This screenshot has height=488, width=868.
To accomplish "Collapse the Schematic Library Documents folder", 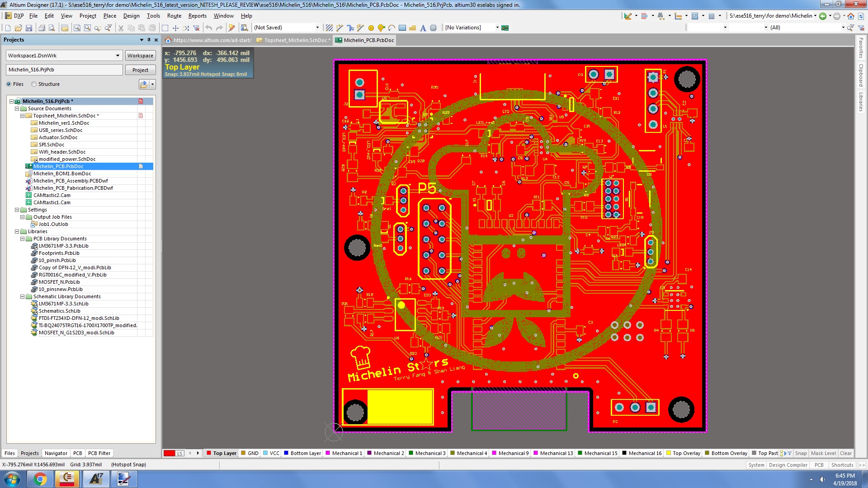I will tap(22, 296).
